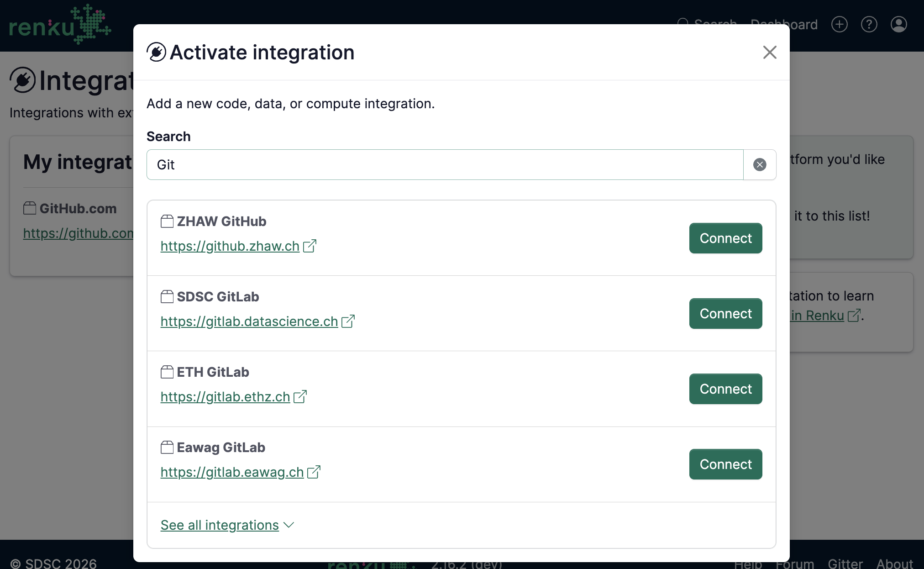Click the Eawag GitLab box icon
Image resolution: width=924 pixels, height=569 pixels.
click(167, 448)
